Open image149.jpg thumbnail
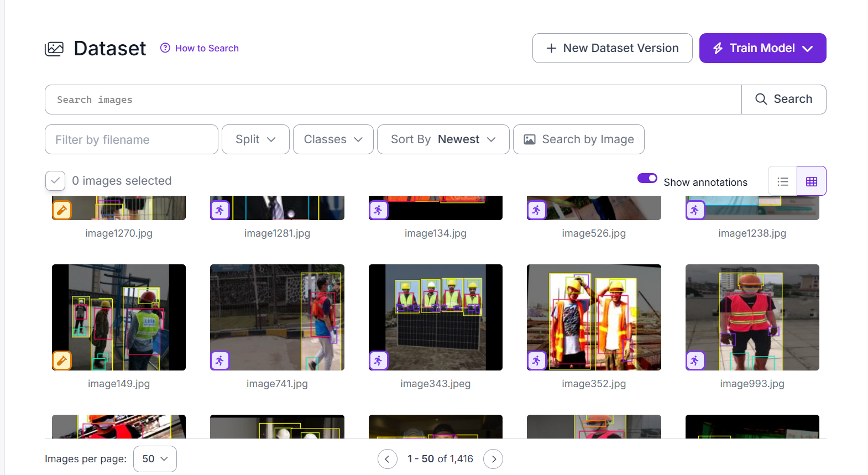The height and width of the screenshot is (475, 868). (x=119, y=317)
